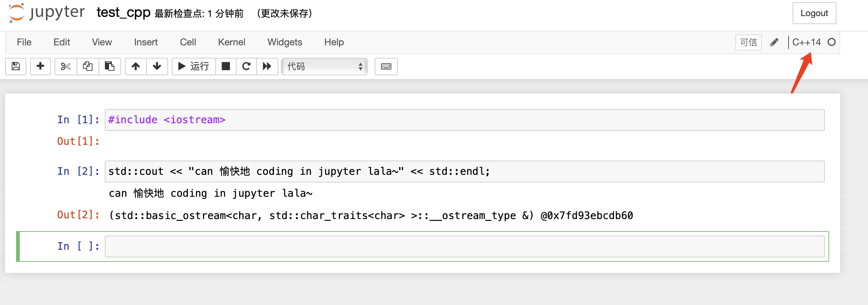Image resolution: width=868 pixels, height=305 pixels.
Task: Click the Jupyter logo
Action: click(47, 12)
